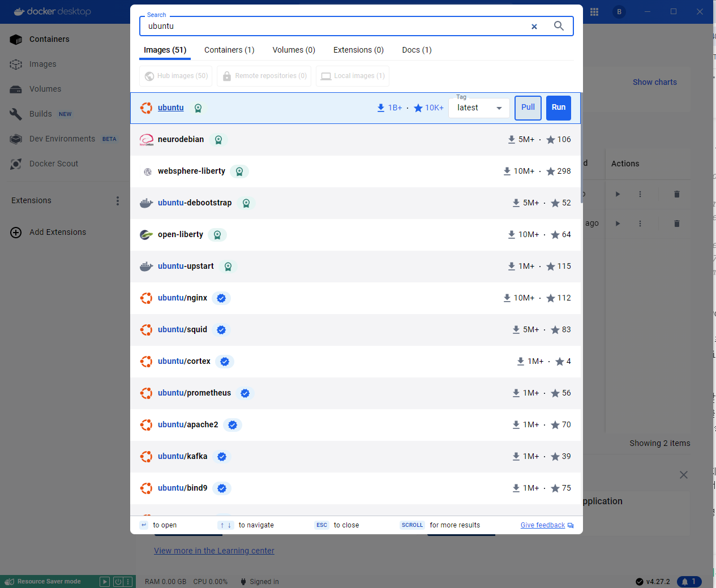Switch to the Extensions (0) tab

click(358, 50)
